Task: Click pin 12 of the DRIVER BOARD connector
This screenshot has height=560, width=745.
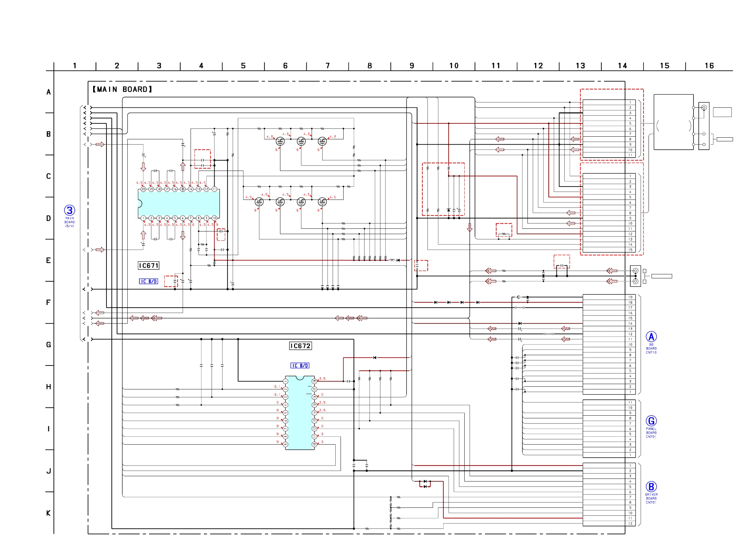Action: click(x=630, y=523)
